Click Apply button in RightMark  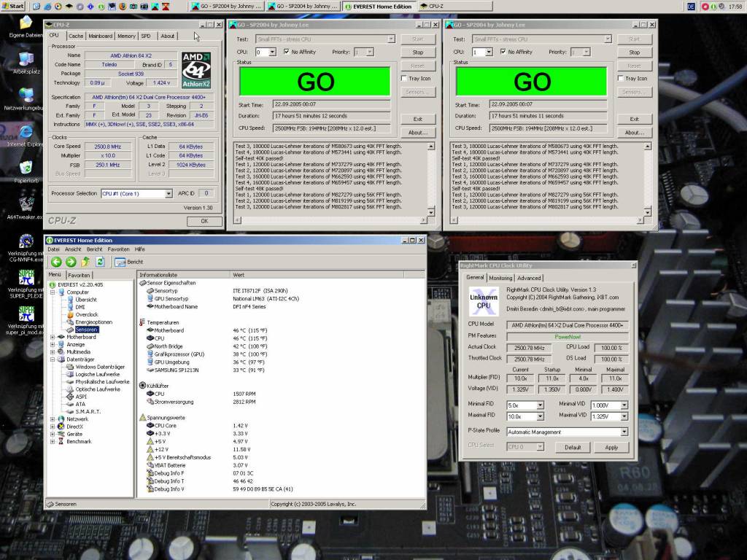point(611,448)
